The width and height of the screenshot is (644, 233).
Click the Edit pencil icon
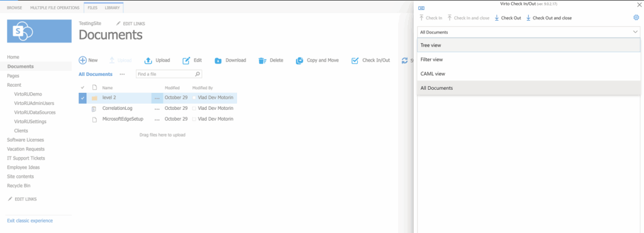coord(186,60)
